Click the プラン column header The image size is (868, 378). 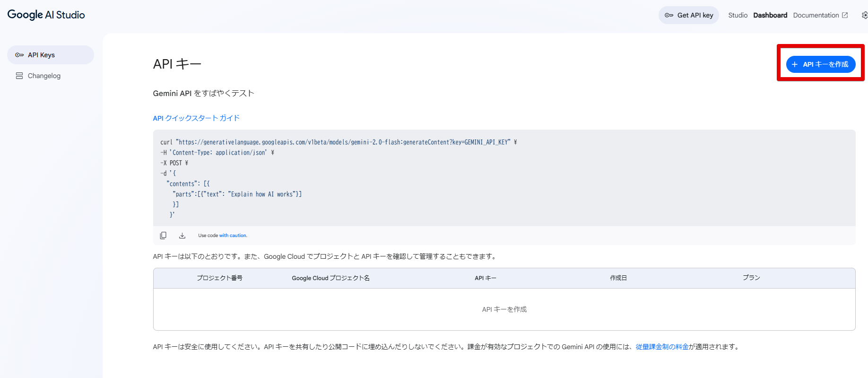pos(751,278)
